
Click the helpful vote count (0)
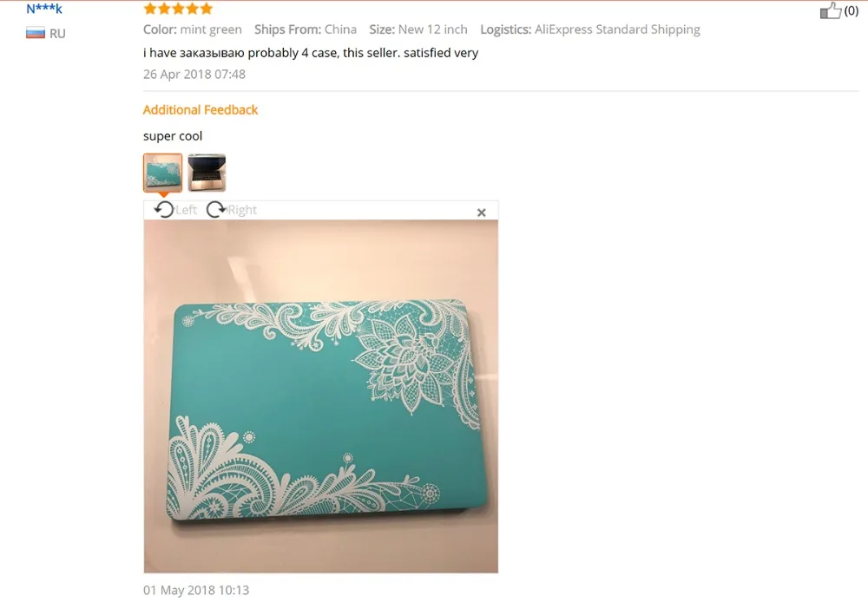tap(852, 10)
